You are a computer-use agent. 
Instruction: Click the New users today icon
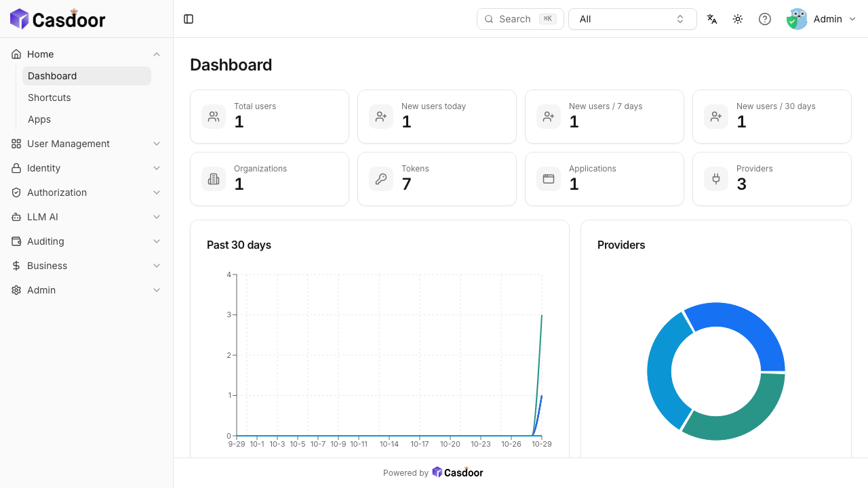[381, 117]
